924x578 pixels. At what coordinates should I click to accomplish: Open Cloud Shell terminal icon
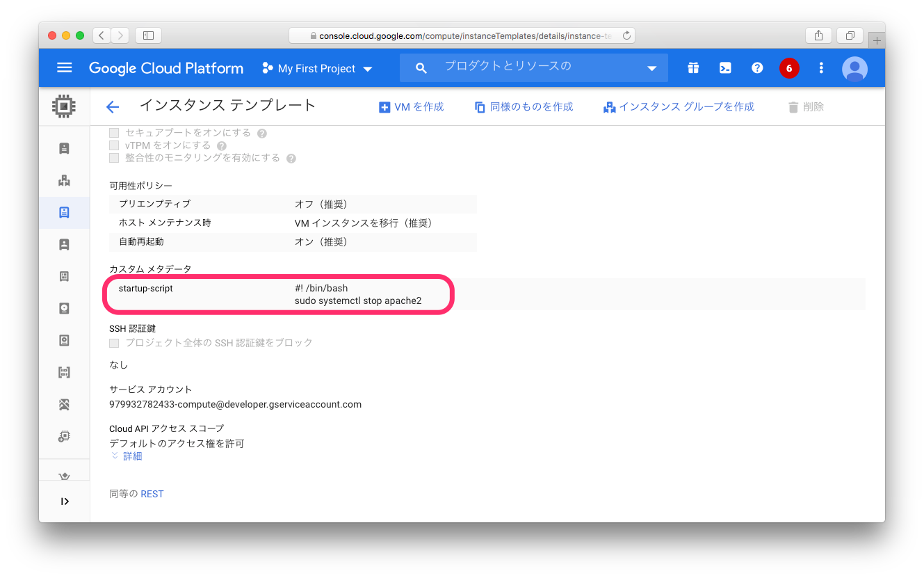(725, 67)
